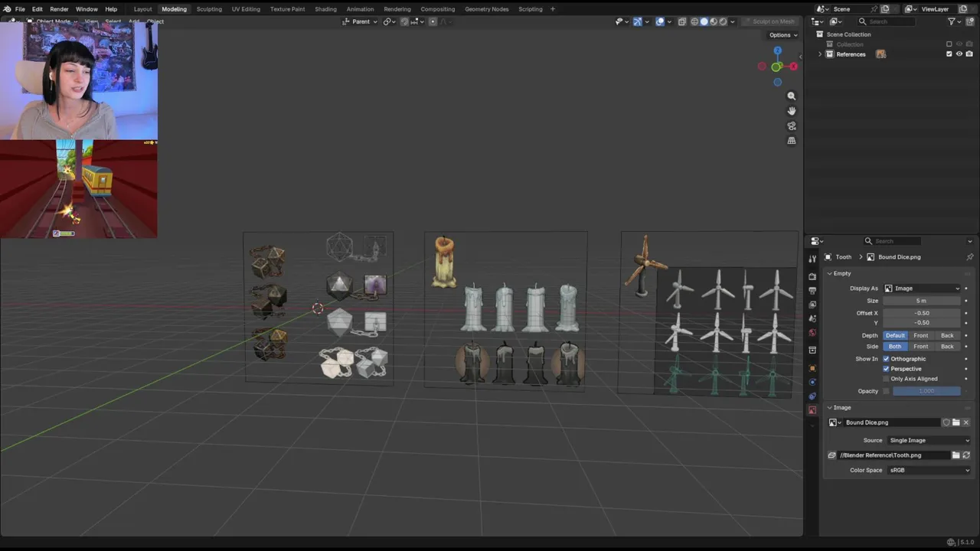This screenshot has width=980, height=551.
Task: Open the Physics properties tab icon
Action: 812,382
